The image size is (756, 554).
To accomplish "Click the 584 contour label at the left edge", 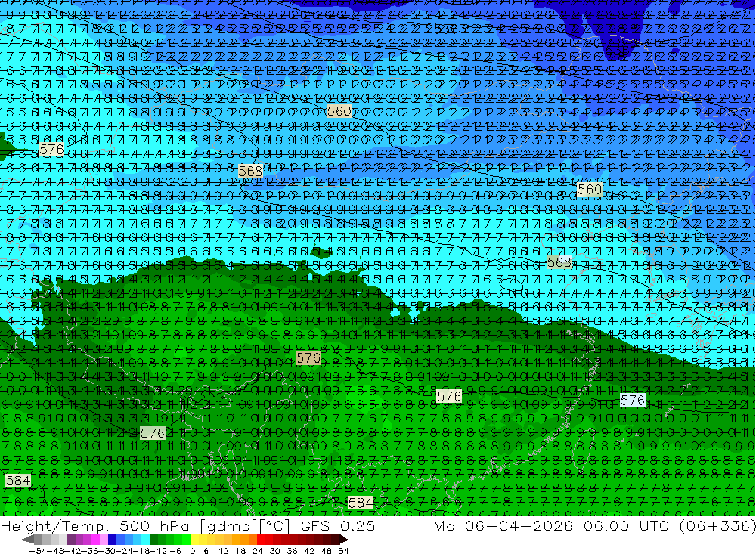I will click(18, 481).
